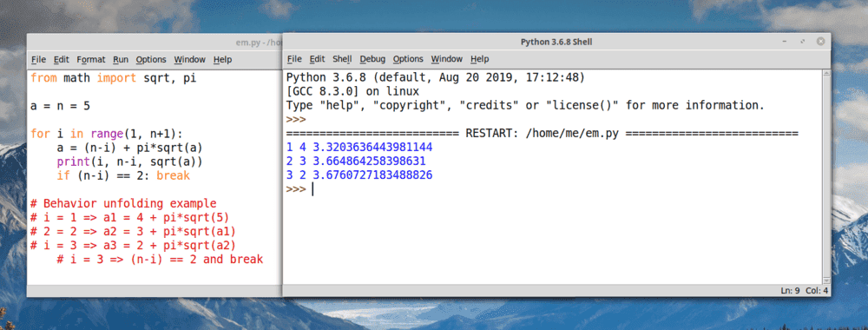Maximize the Python Shell window
This screenshot has width=868, height=330.
803,42
